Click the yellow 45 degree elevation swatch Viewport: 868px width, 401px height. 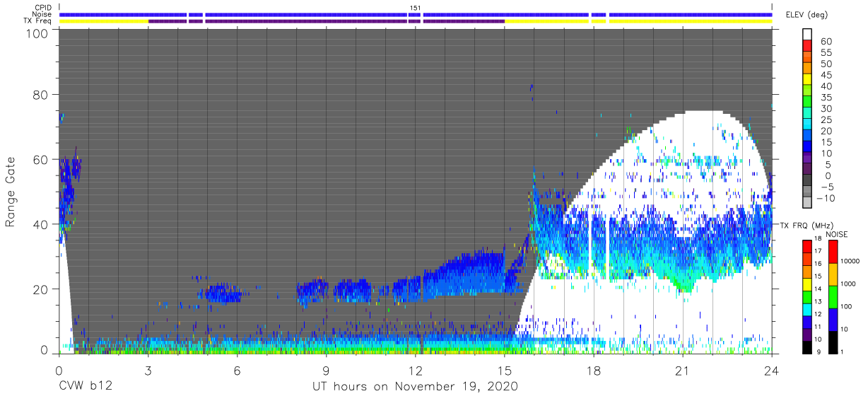[808, 80]
